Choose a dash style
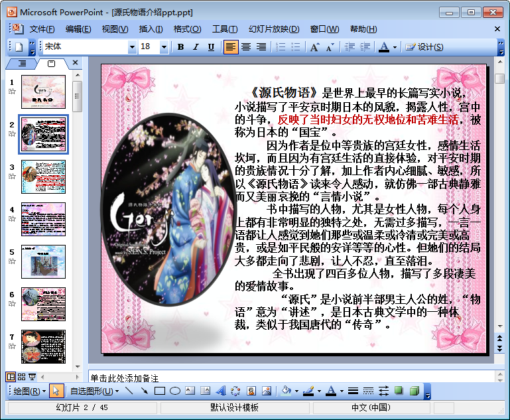 click(x=368, y=391)
